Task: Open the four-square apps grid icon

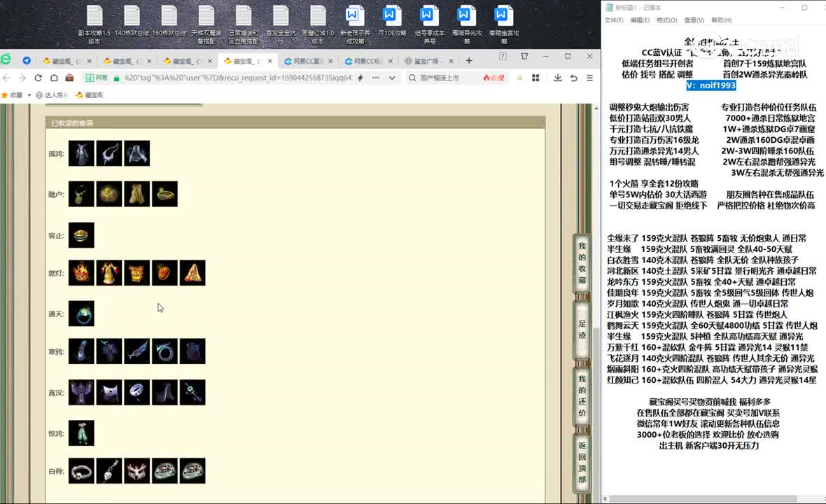Action: pyautogui.click(x=535, y=78)
